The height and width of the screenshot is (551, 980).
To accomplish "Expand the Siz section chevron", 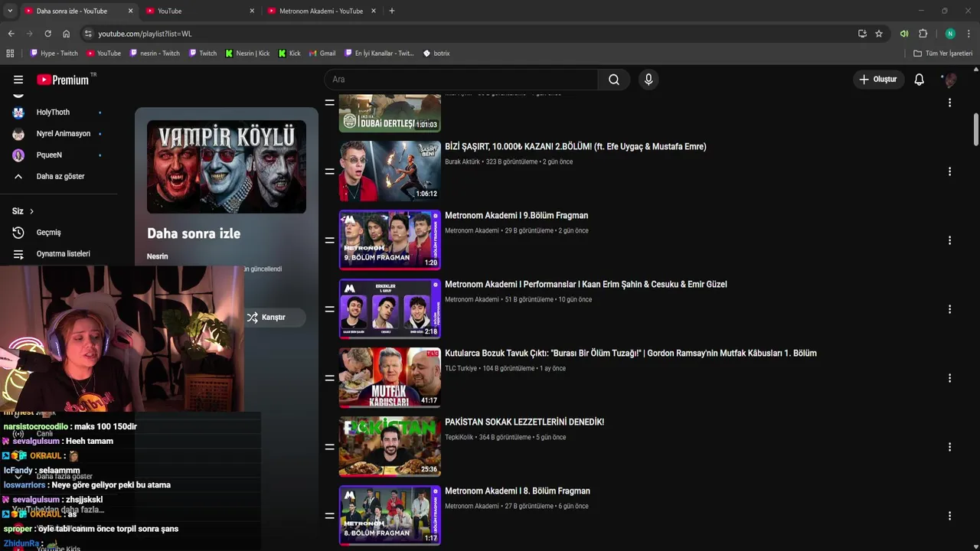I will pos(31,211).
